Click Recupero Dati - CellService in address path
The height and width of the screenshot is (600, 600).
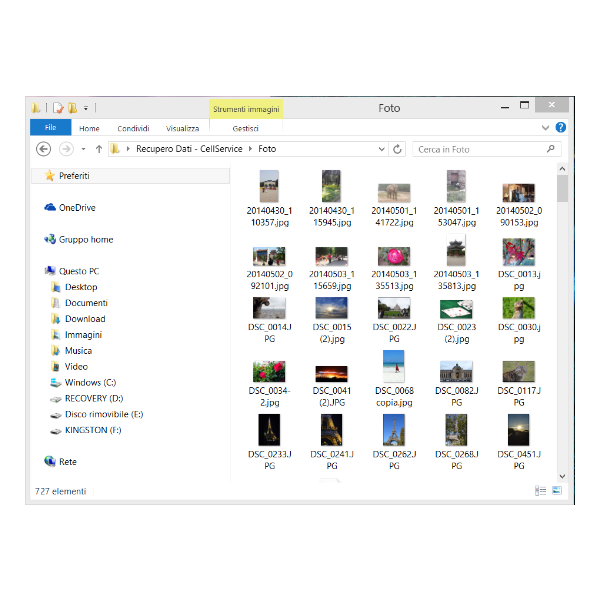[x=189, y=149]
